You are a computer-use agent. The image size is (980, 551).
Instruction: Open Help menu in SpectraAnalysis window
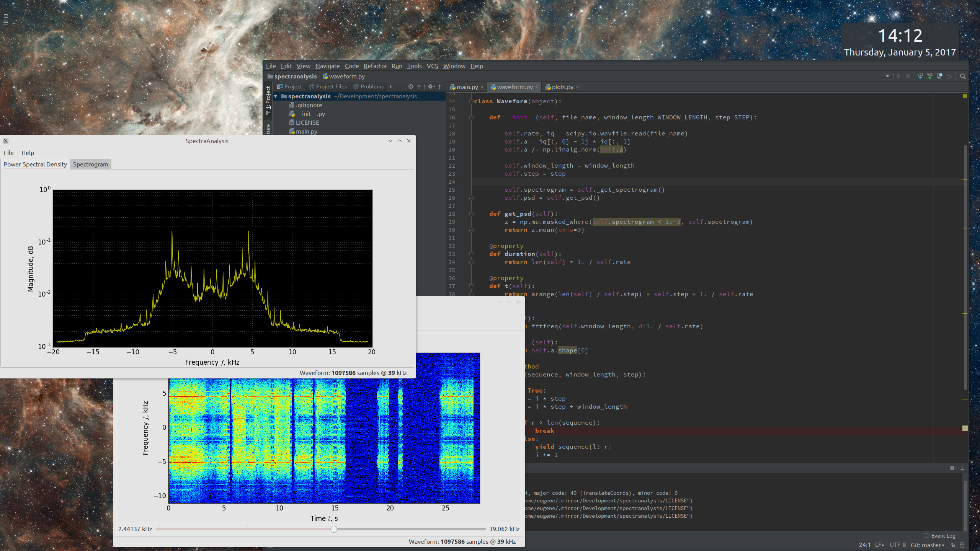click(x=28, y=153)
